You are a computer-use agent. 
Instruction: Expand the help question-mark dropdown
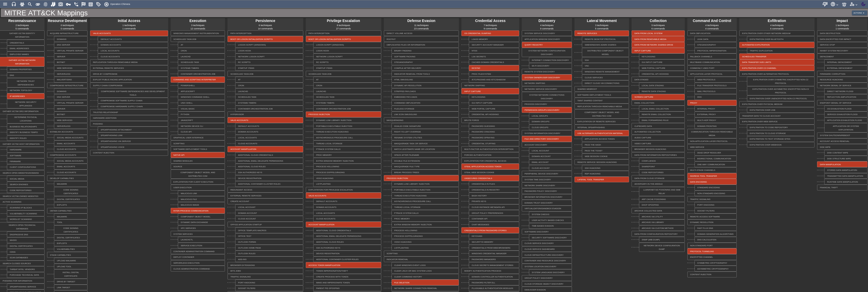(834, 4)
